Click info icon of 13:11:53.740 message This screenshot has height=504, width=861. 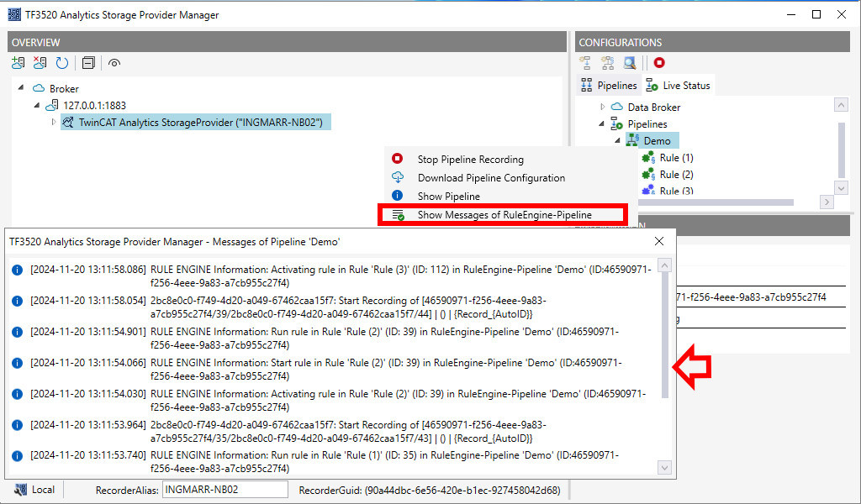coord(17,456)
